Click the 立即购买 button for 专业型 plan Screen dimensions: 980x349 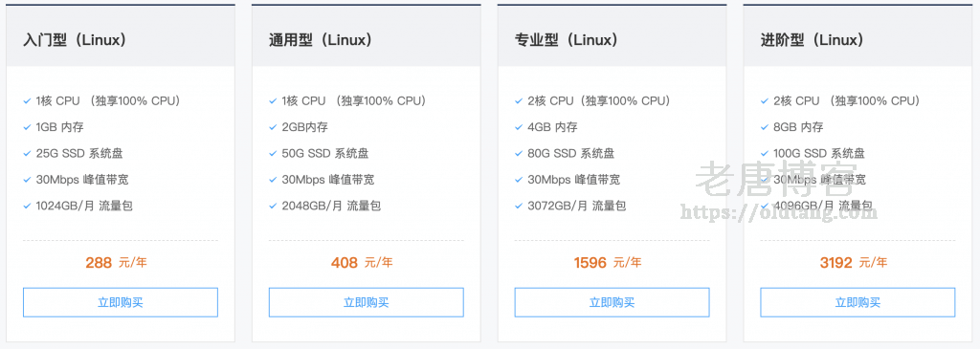[612, 302]
